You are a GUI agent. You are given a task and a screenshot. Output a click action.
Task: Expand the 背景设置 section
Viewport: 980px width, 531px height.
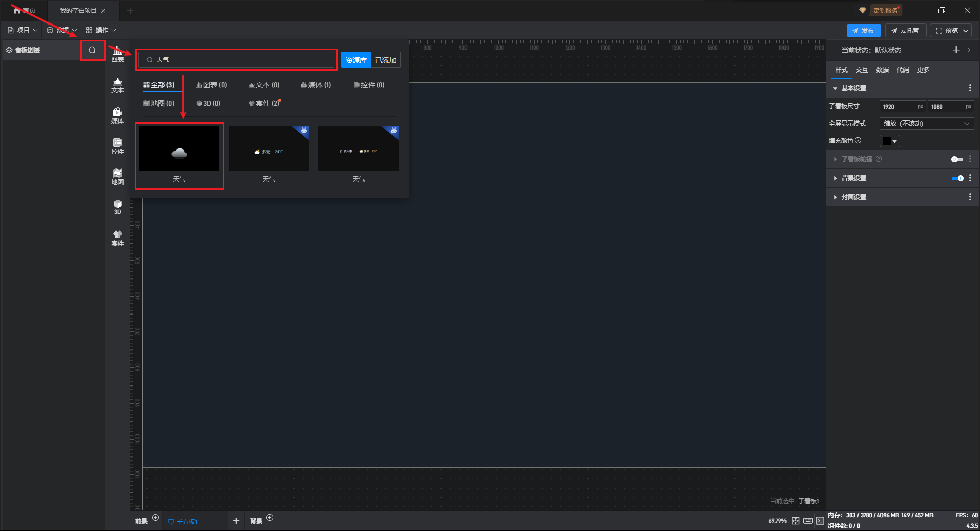[x=835, y=178]
